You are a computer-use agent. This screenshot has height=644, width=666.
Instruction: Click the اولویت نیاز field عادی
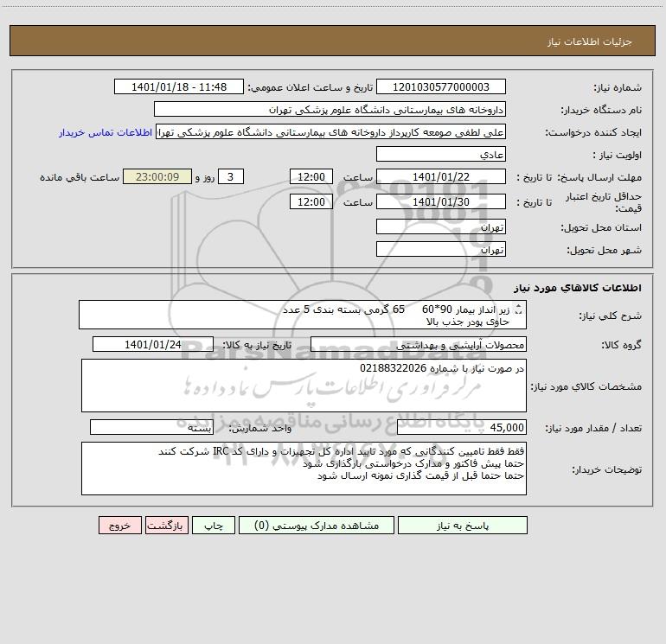coord(441,154)
